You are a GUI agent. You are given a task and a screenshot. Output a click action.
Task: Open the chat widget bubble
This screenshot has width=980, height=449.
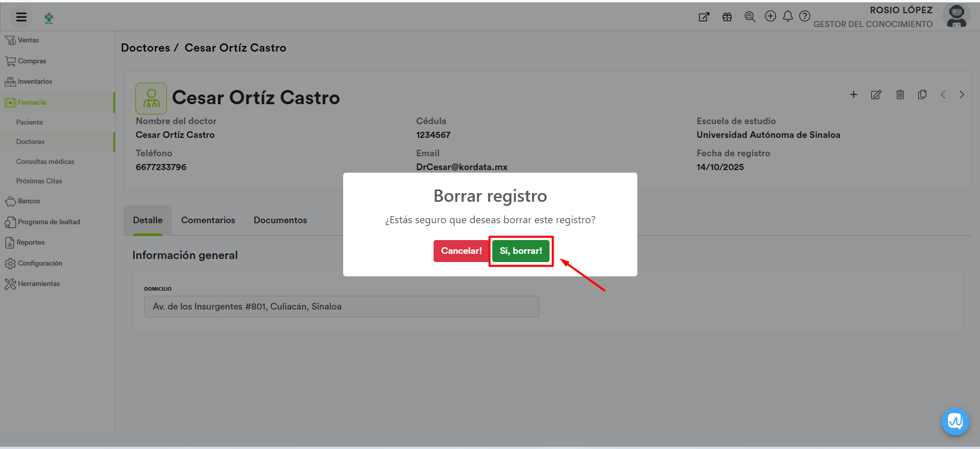point(955,421)
